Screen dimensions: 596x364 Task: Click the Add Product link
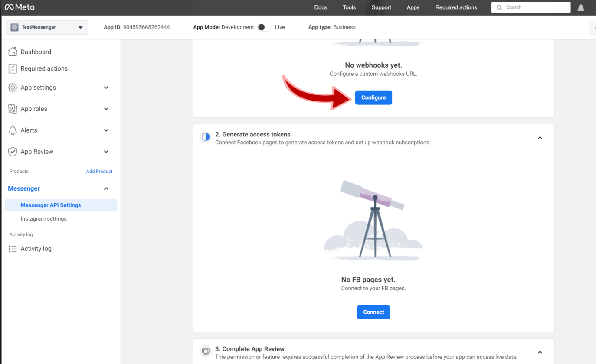(x=99, y=171)
